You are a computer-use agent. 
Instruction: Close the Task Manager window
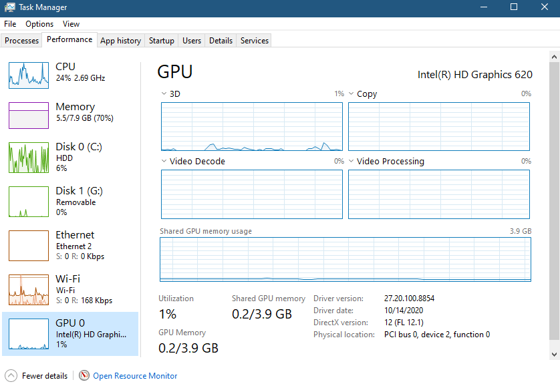pyautogui.click(x=544, y=7)
